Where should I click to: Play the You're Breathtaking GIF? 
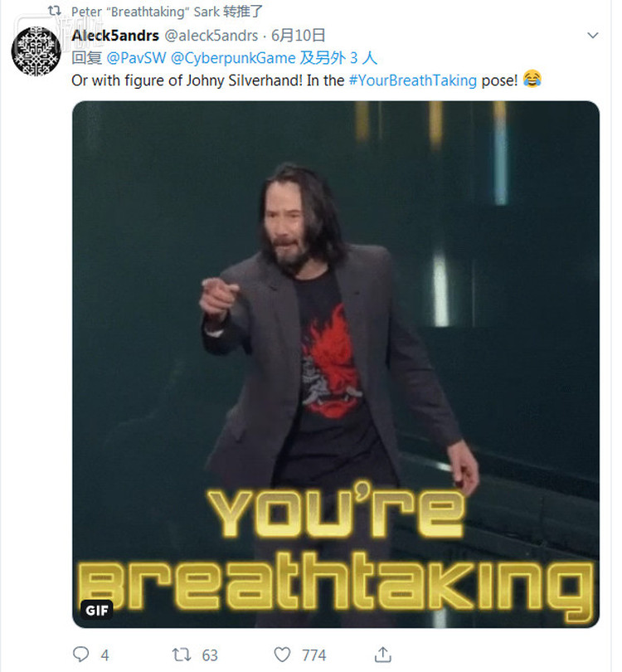point(336,364)
